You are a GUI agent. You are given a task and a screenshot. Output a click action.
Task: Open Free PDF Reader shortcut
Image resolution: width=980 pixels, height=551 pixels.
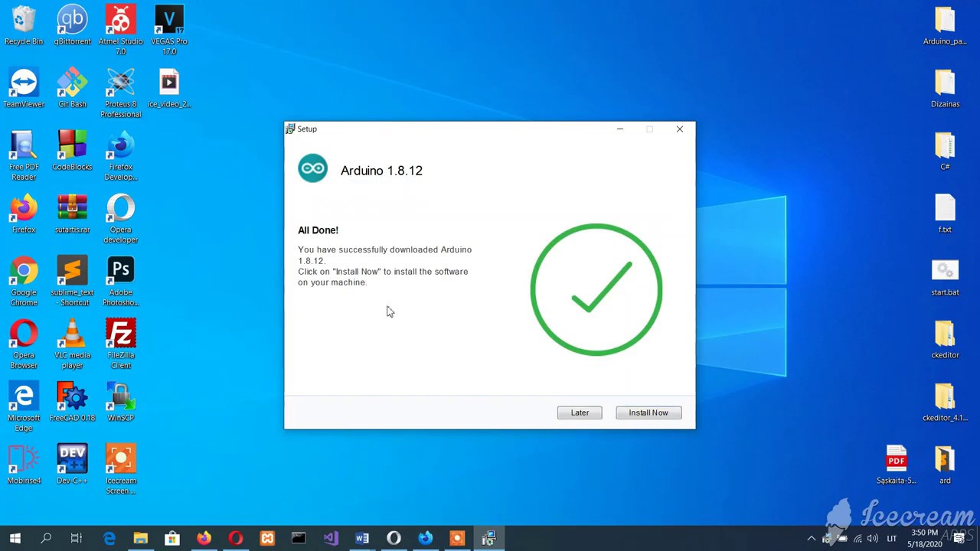(24, 156)
